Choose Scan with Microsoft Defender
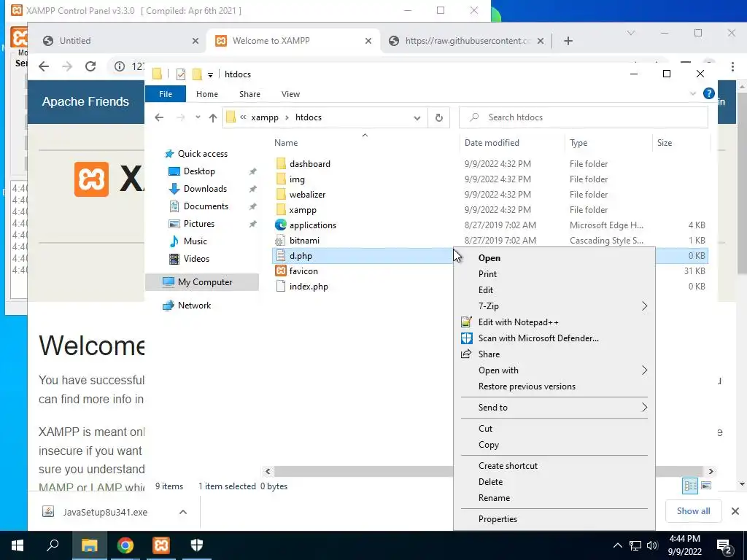Screen dimensions: 747x560 [x=538, y=338]
